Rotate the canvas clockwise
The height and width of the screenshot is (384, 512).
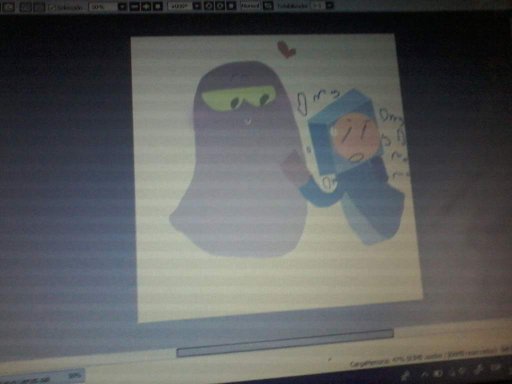220,6
